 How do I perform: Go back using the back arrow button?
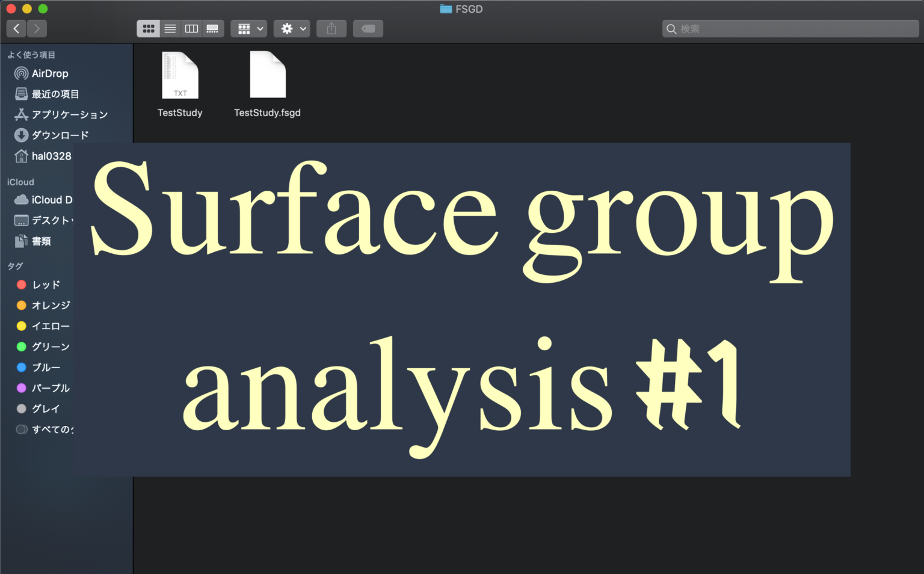coord(16,28)
